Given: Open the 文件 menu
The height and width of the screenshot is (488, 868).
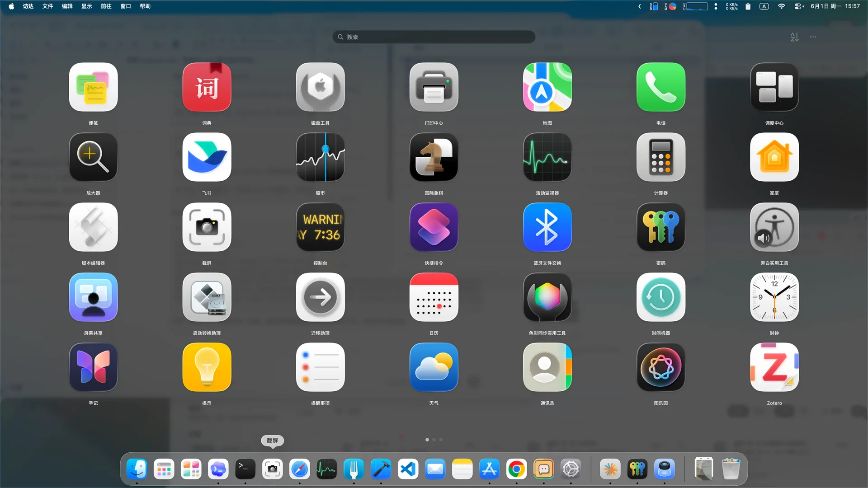Looking at the screenshot, I should (x=47, y=6).
